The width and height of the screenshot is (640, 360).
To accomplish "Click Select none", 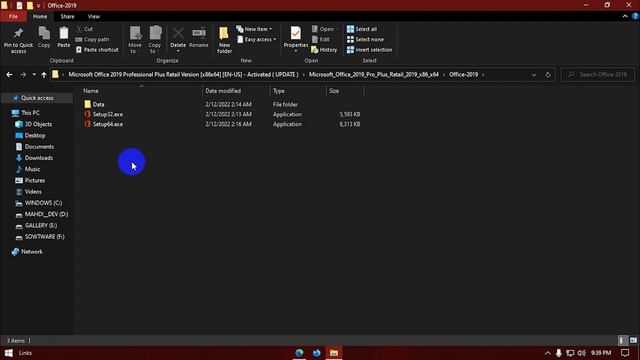I will [x=365, y=40].
